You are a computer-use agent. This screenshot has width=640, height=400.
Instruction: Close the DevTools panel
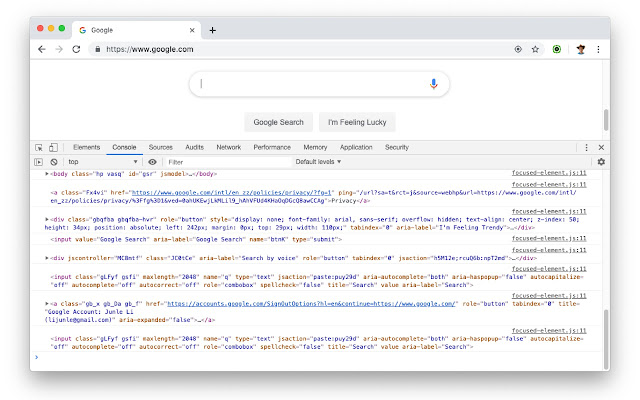click(601, 147)
